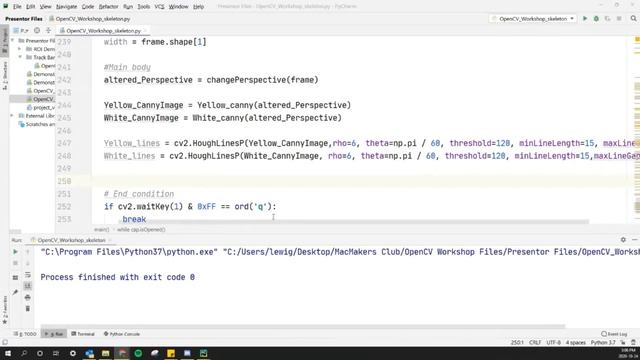The height and width of the screenshot is (360, 640).
Task: Hide the Run tool window
Action: pyautogui.click(x=635, y=240)
